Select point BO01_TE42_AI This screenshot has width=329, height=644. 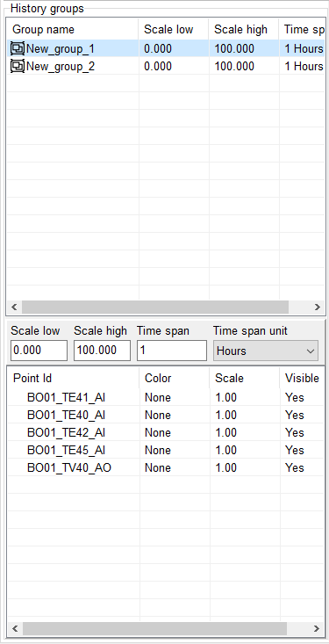66,433
